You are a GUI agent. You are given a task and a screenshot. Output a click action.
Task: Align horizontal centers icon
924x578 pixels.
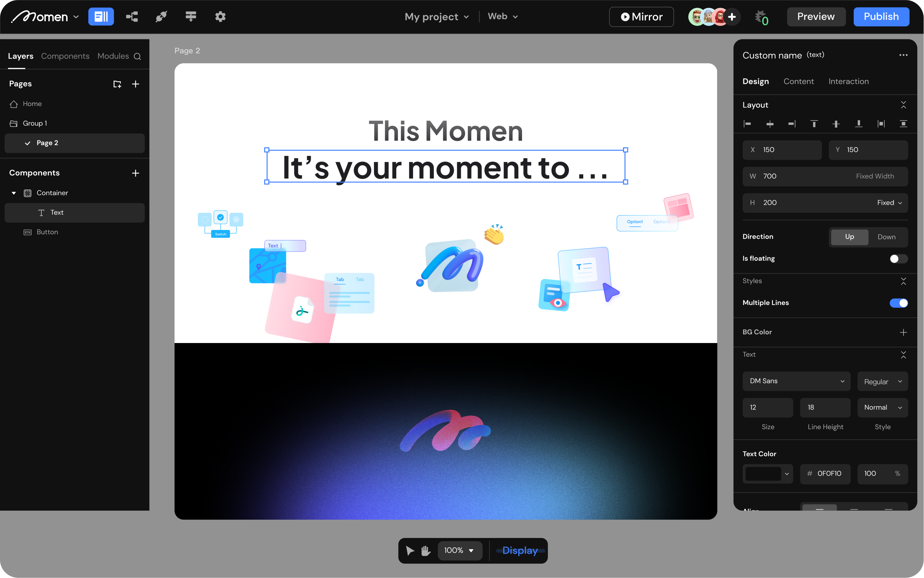point(770,124)
